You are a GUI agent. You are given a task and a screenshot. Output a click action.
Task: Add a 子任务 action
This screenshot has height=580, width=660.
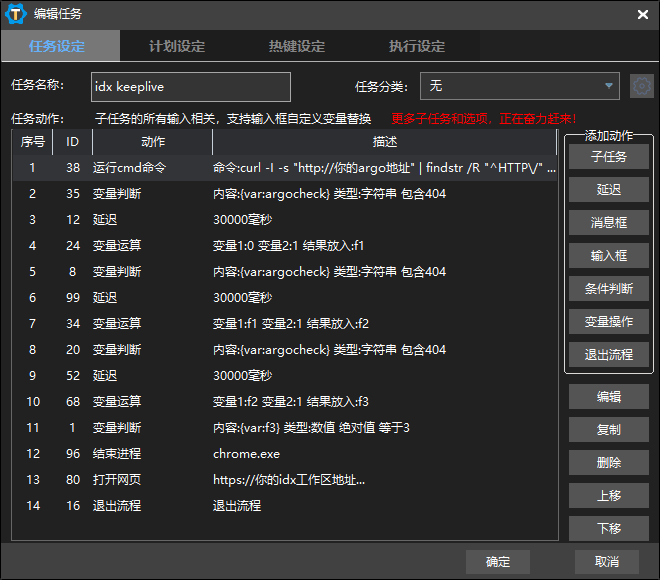pyautogui.click(x=609, y=157)
